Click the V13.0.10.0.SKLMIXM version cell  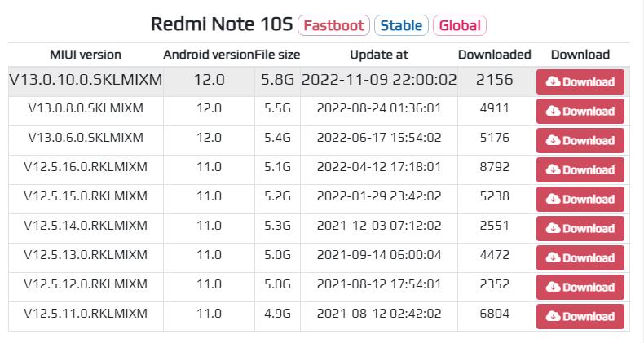pyautogui.click(x=86, y=80)
